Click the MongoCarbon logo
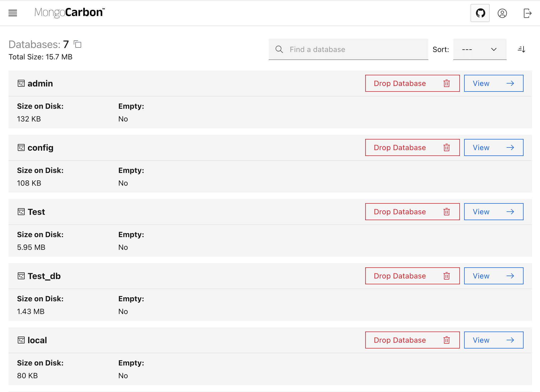 point(69,12)
